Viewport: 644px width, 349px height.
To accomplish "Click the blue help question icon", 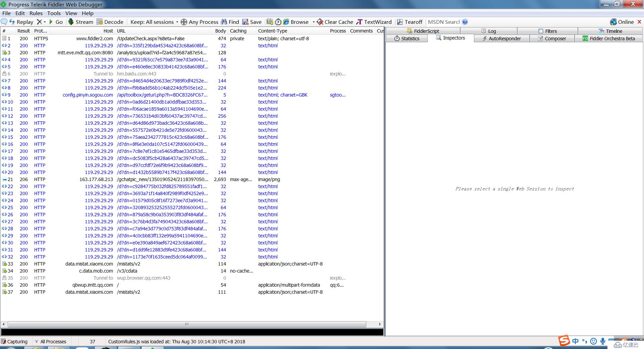I will click(x=465, y=22).
